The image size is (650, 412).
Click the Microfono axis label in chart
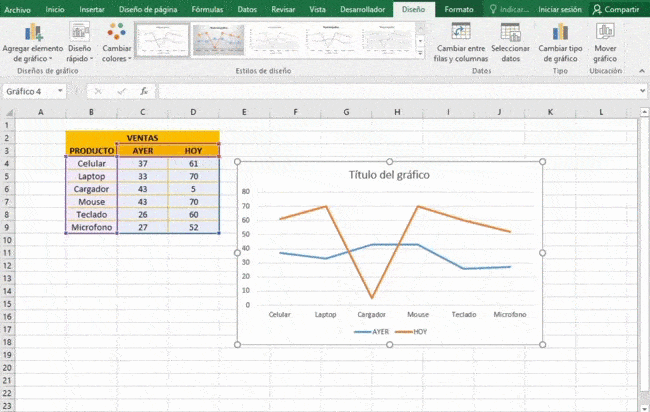click(x=510, y=315)
